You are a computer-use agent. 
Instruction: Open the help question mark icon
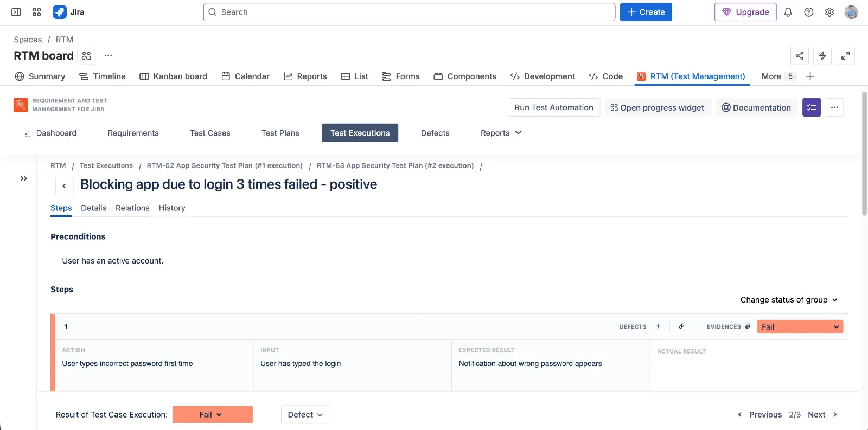[x=809, y=12]
